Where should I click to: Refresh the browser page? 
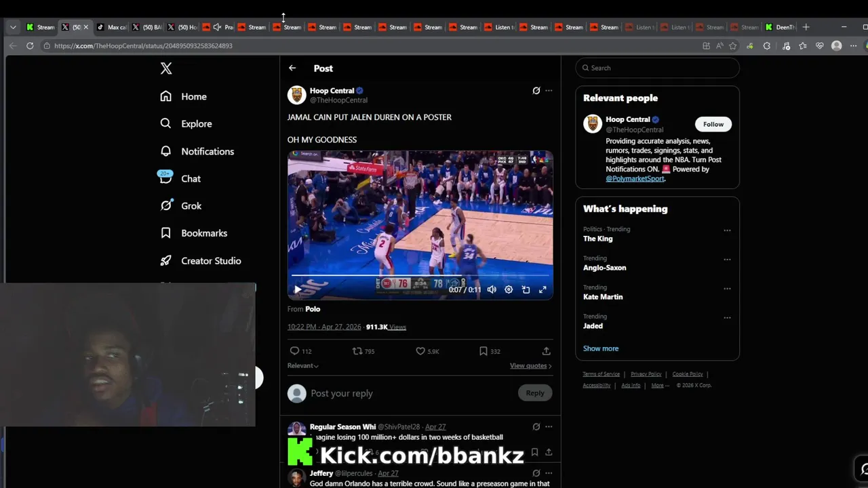click(30, 45)
